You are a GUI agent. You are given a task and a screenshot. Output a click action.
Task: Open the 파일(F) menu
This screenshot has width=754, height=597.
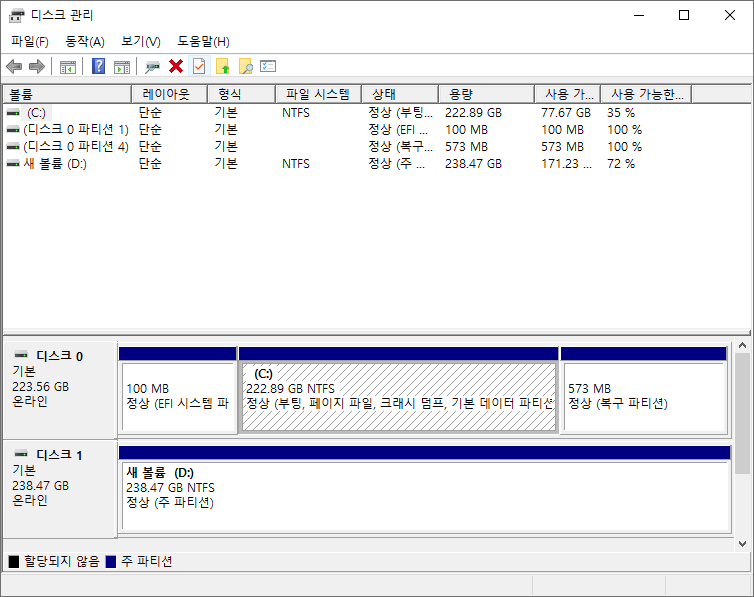tap(30, 42)
